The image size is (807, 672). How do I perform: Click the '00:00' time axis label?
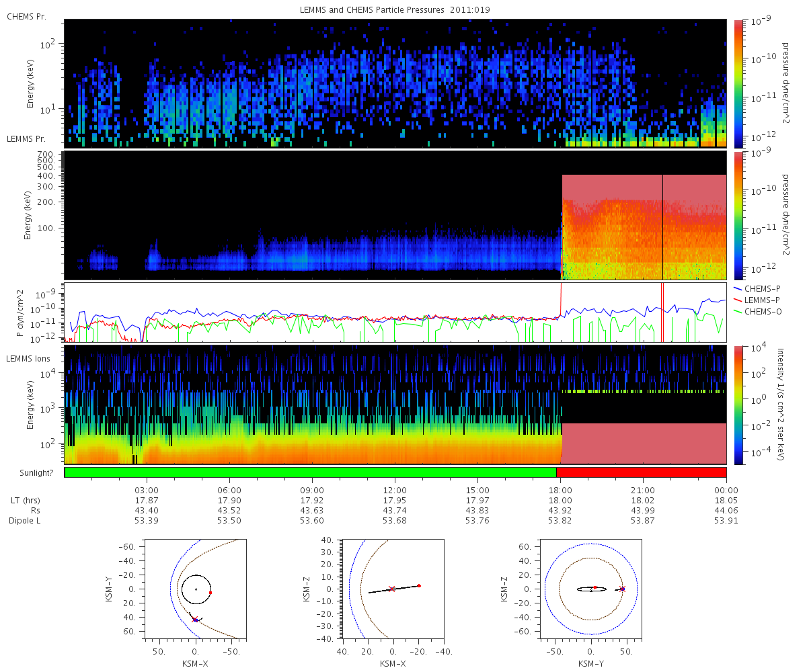point(726,491)
